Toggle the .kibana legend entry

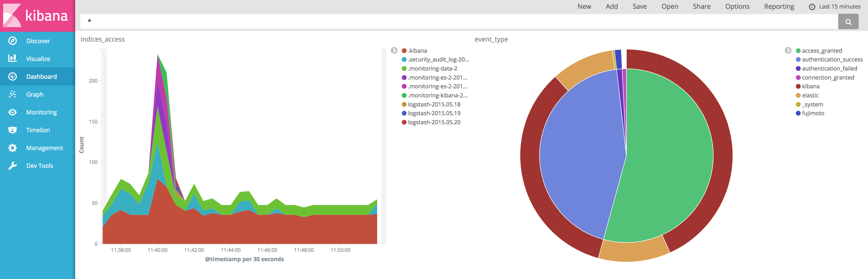[414, 51]
